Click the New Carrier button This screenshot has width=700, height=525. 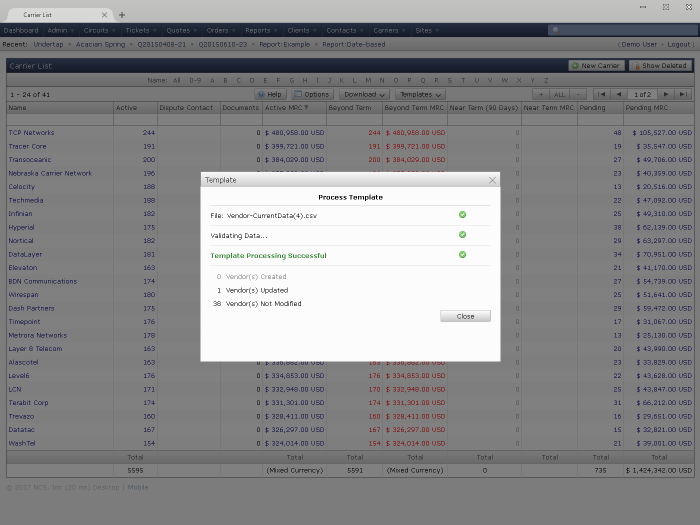coord(596,66)
